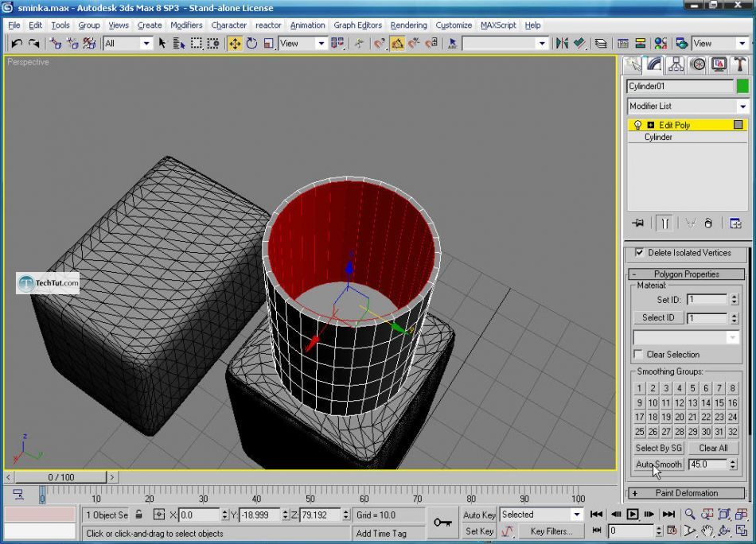Click the Quick Render teapot icon
The height and width of the screenshot is (544, 756).
click(x=681, y=44)
